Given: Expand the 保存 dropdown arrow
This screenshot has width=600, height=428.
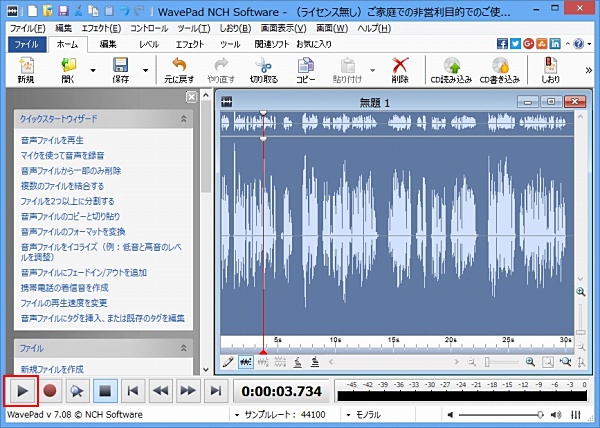Looking at the screenshot, I should tap(145, 70).
